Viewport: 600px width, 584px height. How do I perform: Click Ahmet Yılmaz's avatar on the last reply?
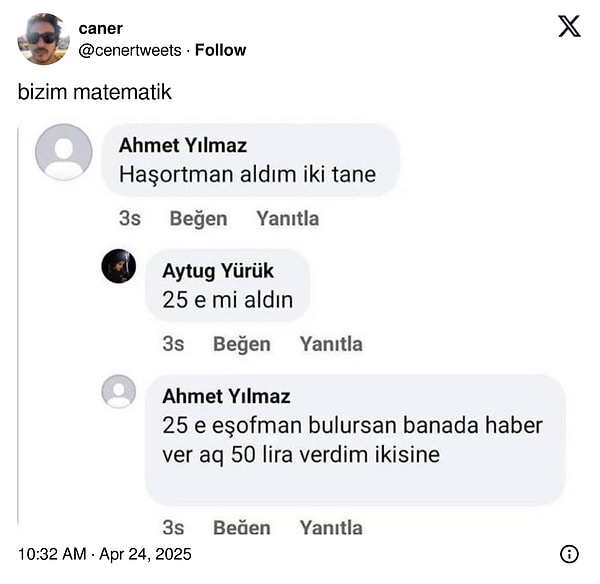(119, 391)
